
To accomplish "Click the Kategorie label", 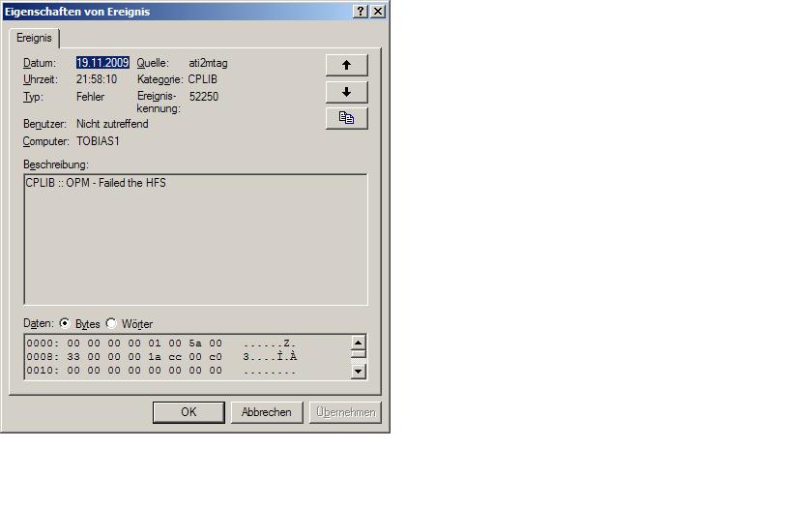I will coord(160,79).
